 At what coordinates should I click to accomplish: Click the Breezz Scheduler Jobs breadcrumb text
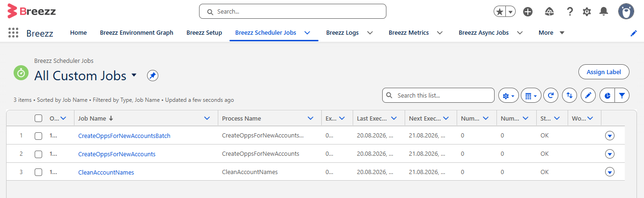tap(64, 61)
